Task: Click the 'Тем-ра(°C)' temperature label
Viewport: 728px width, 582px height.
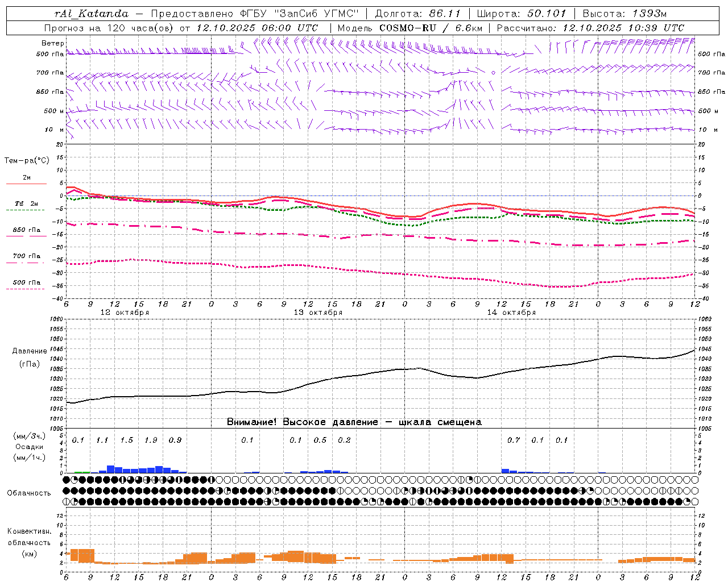Action: pos(27,161)
